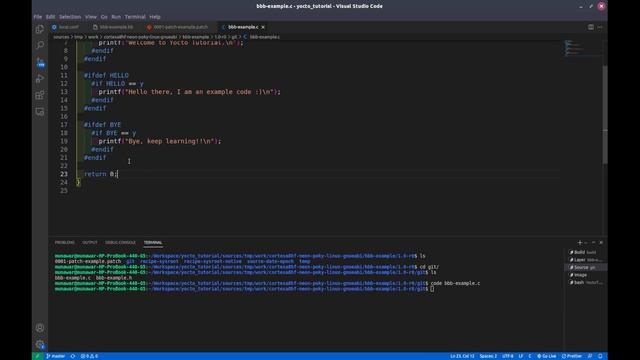Viewport: 640px width, 360px height.
Task: Open the terminal launch profile dropdown arrow
Action: point(586,242)
